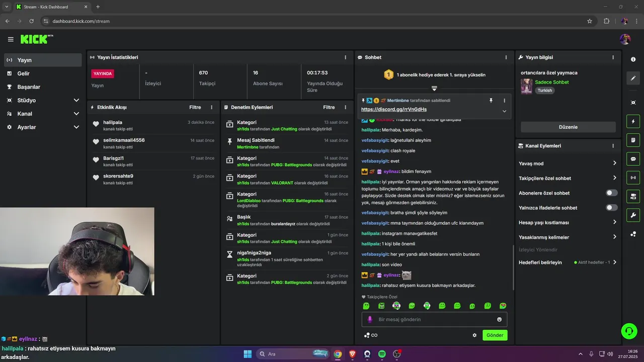Click the document icon in the right sidebar
Image resolution: width=644 pixels, height=362 pixels.
pyautogui.click(x=633, y=140)
